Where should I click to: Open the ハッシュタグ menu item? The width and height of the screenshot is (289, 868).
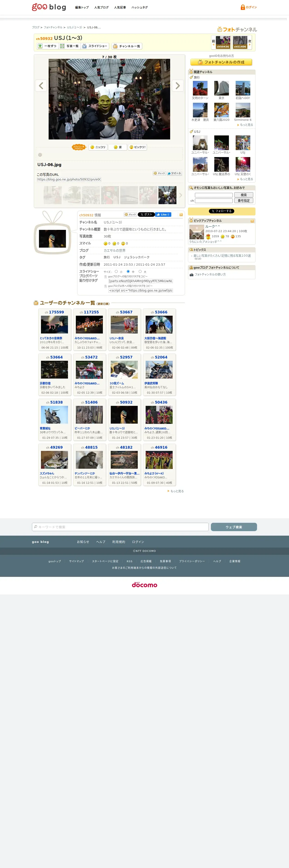click(139, 7)
